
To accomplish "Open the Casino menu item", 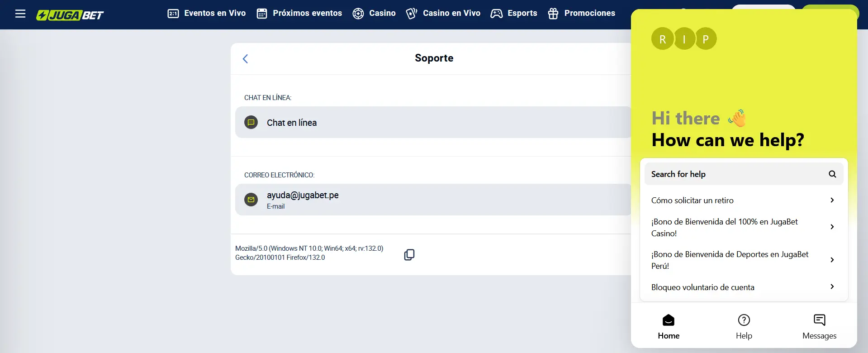I will click(x=374, y=13).
